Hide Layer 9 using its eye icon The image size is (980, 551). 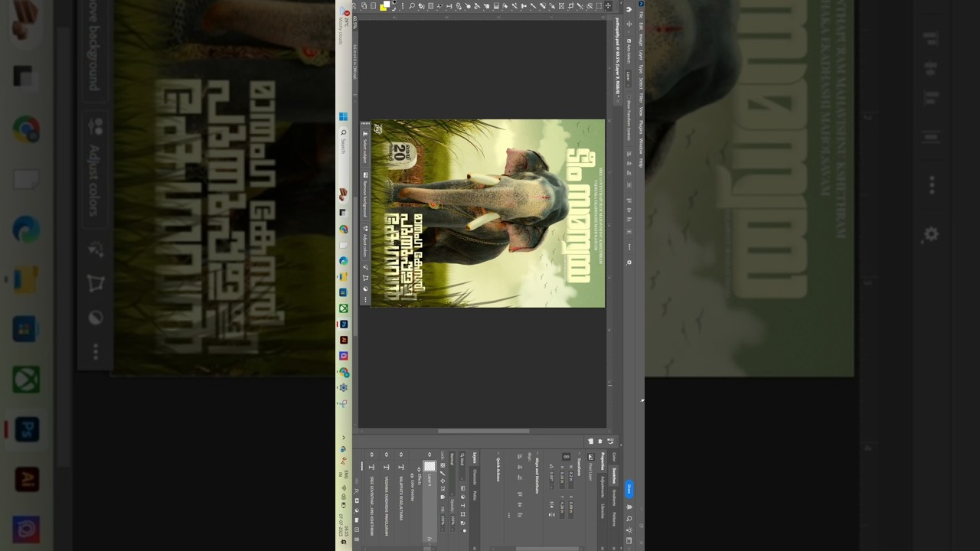[x=430, y=455]
